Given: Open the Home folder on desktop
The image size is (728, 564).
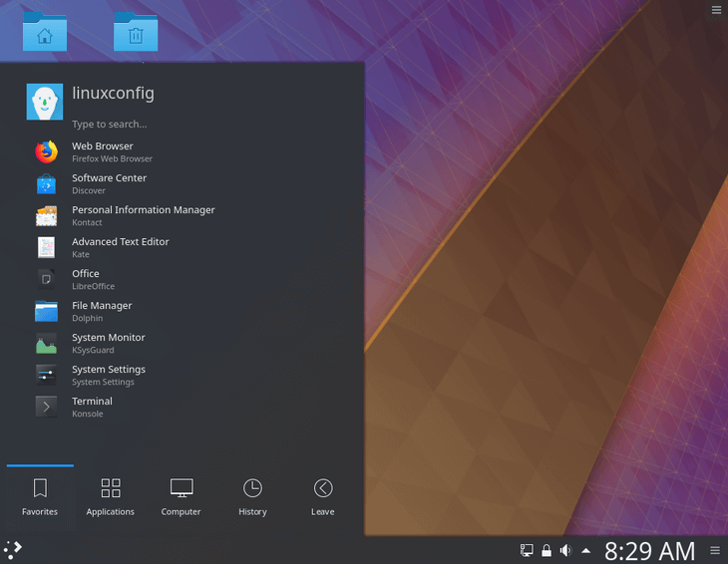Looking at the screenshot, I should point(45,32).
